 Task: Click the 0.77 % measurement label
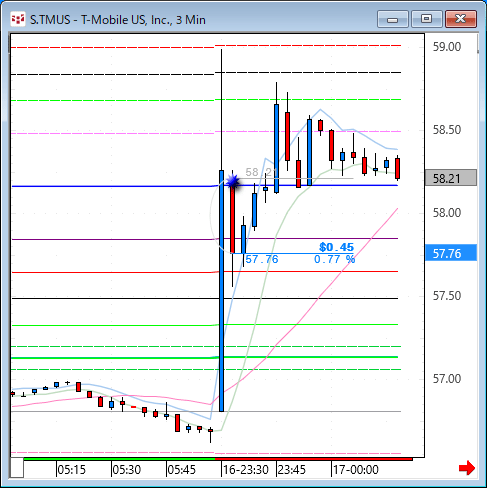[x=334, y=259]
